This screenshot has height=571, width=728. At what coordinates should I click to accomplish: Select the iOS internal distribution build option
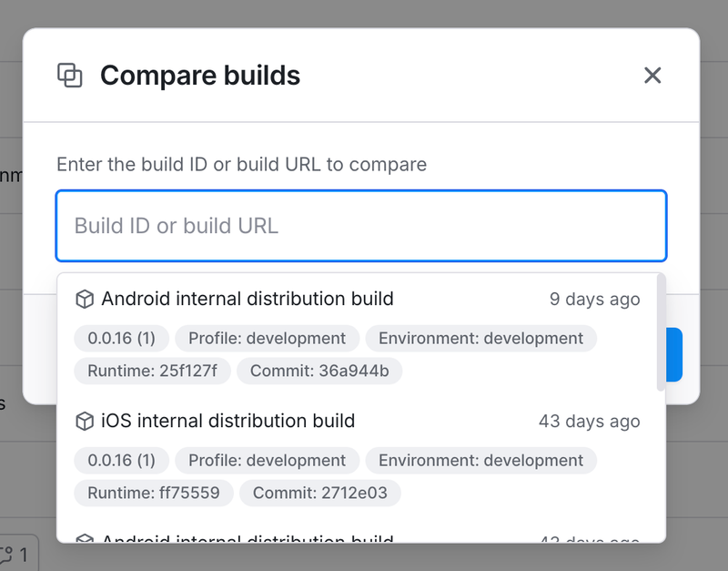[227, 421]
